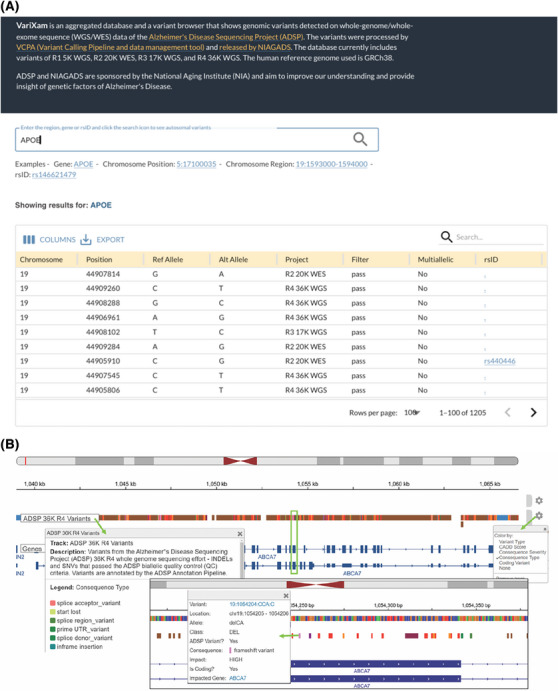Click the splice acceptor_variant legend swatch
558x691 pixels.
coord(52,603)
